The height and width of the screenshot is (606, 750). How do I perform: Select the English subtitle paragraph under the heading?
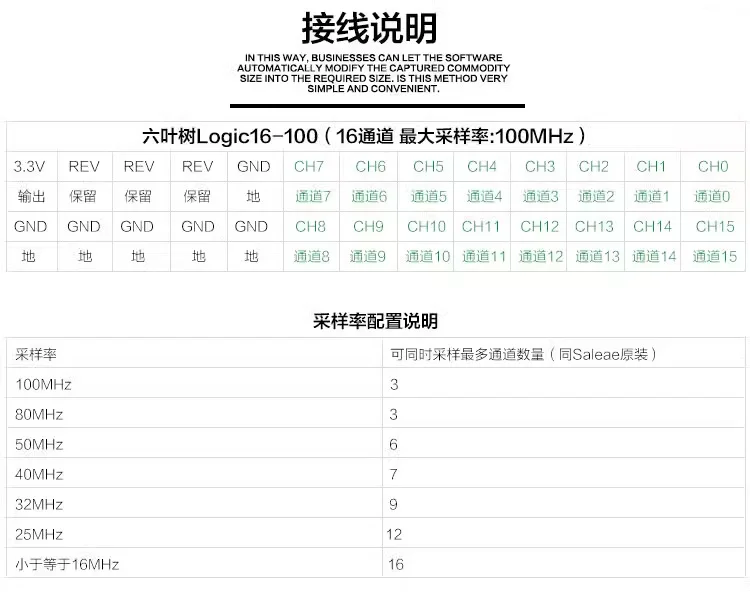click(x=374, y=73)
